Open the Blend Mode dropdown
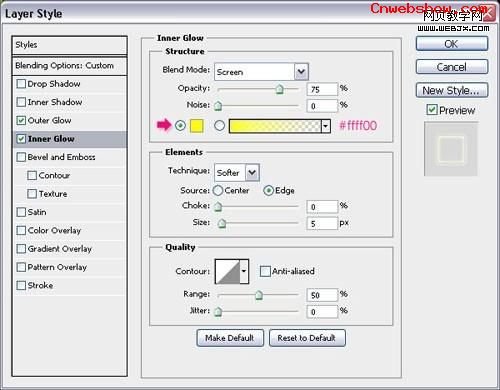500x390 pixels. coord(301,72)
